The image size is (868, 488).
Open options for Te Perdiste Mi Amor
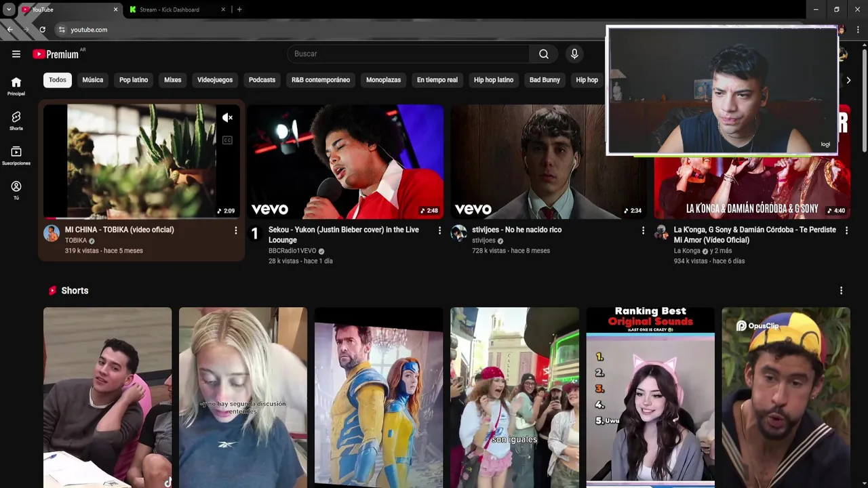click(846, 230)
